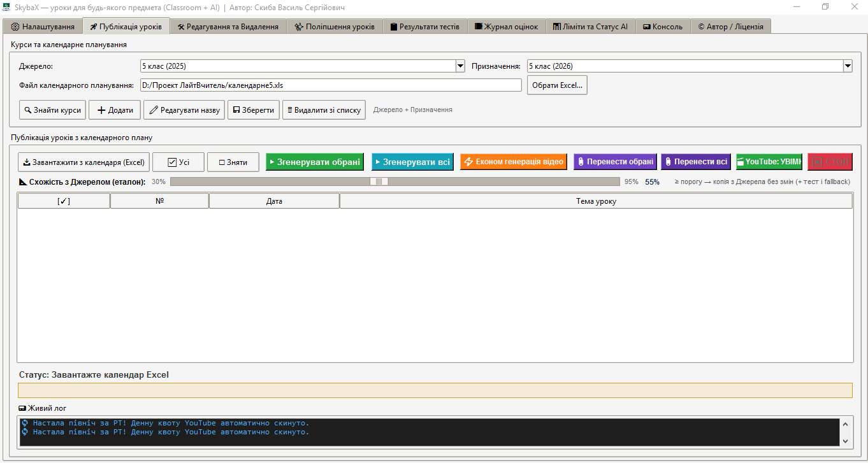The height and width of the screenshot is (463, 868).
Task: Toggle the YouTube: УВІМК switch button
Action: tap(769, 162)
